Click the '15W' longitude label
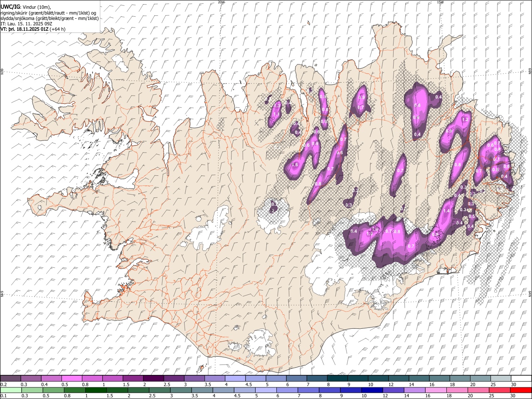Viewport: 532px width, 399px height. click(440, 2)
